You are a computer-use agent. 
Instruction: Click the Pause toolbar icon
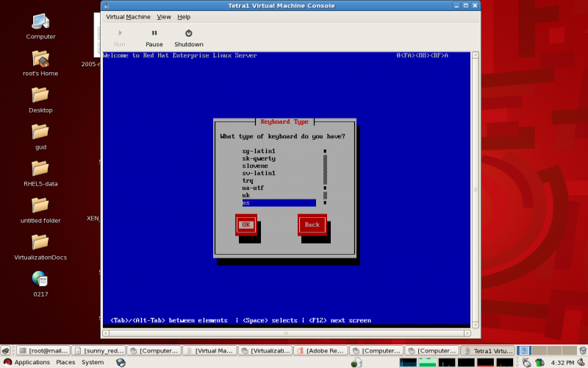[154, 33]
